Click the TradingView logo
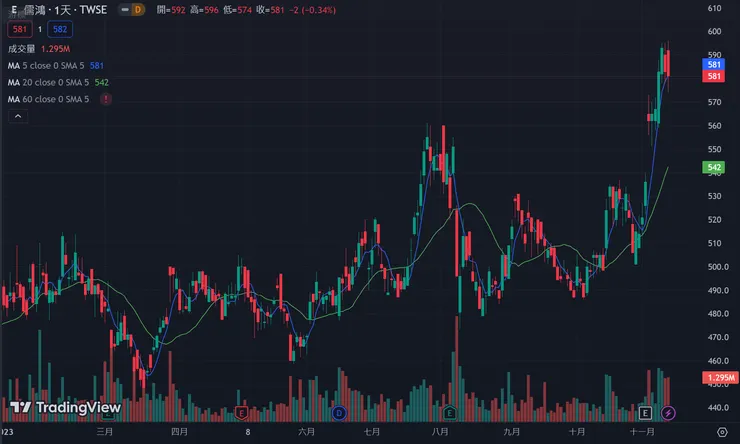 pos(66,407)
